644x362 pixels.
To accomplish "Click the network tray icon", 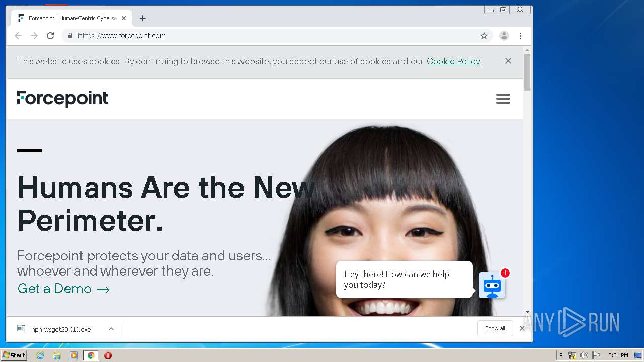I will pos(572,355).
